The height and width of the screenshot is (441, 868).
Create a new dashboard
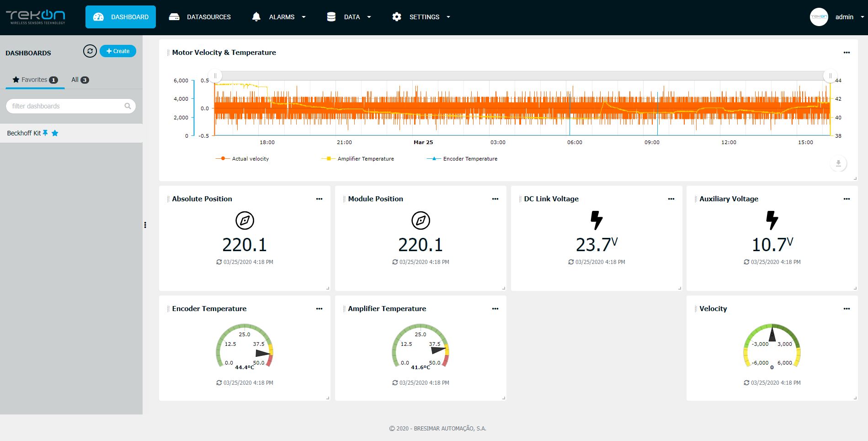click(x=118, y=51)
